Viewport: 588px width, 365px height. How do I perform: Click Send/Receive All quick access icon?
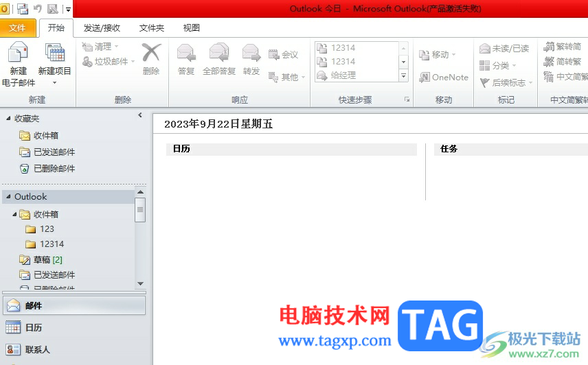tap(23, 9)
